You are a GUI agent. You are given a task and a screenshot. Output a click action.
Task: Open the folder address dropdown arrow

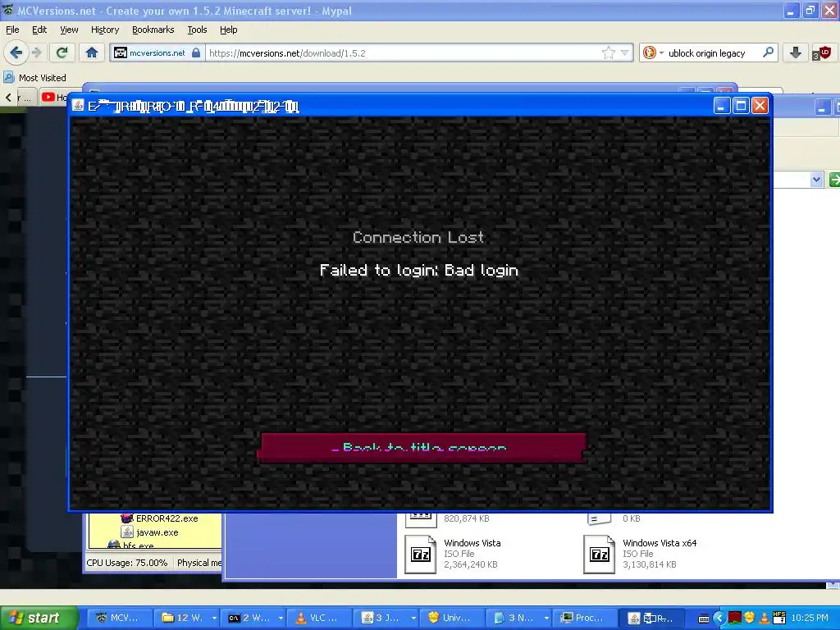tap(816, 180)
